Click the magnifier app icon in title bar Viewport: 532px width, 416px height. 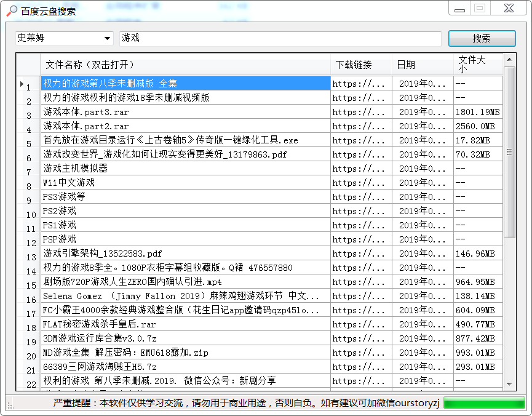tap(12, 11)
